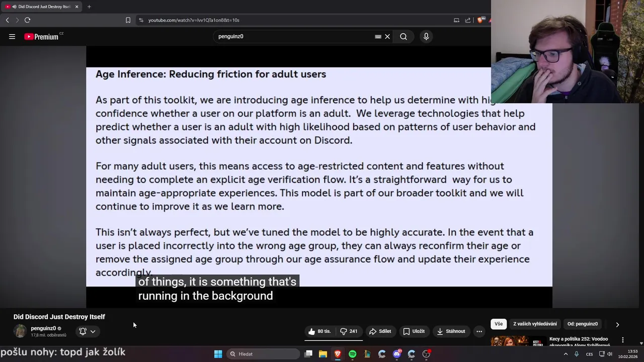Go forward in the browser
This screenshot has width=644, height=362.
pyautogui.click(x=17, y=20)
